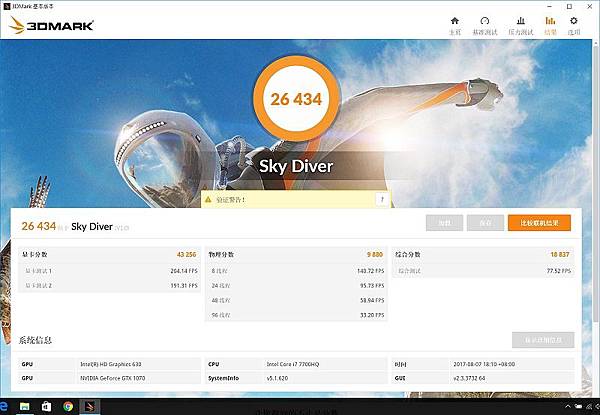Click the 26 434 score beside Sky Diver heading
The image size is (600, 415).
click(39, 226)
